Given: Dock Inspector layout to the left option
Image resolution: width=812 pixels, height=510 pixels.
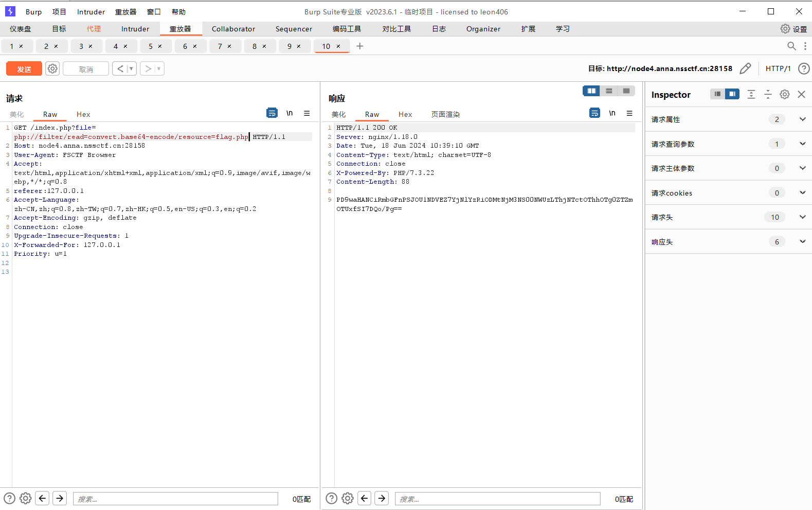Looking at the screenshot, I should pos(717,94).
